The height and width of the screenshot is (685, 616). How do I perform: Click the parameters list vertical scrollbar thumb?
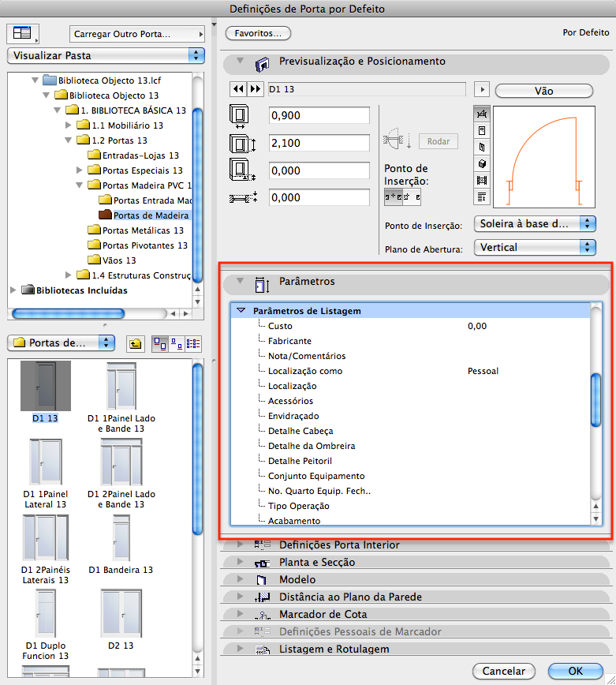click(x=595, y=400)
